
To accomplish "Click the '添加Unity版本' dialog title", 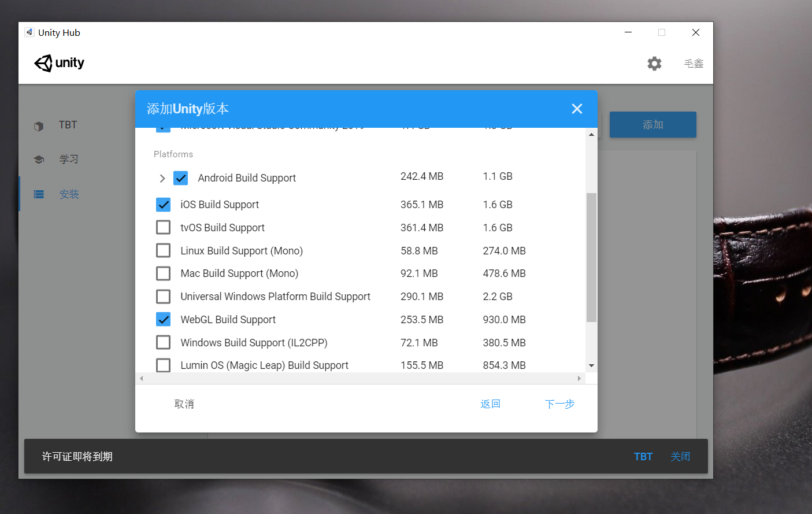I will coord(188,109).
